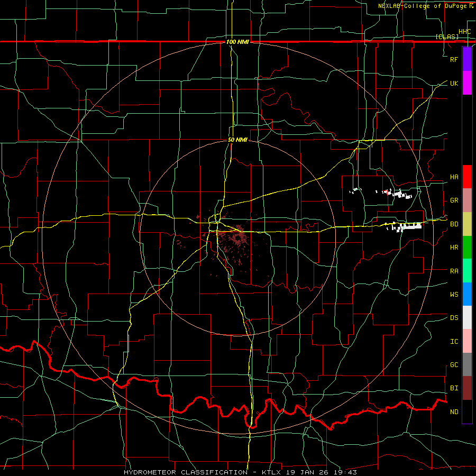This screenshot has height=476, width=476.
Task: Click the gray GC legend swatch
Action: 467,364
